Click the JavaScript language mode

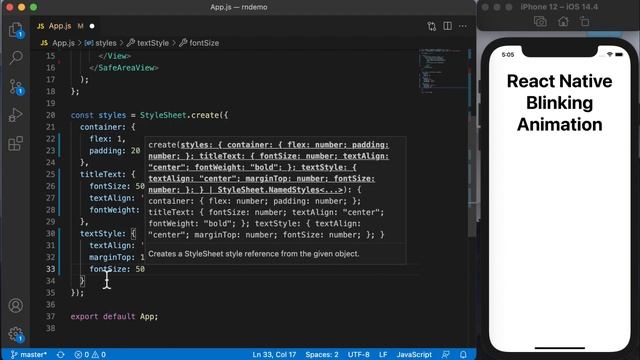coord(414,354)
